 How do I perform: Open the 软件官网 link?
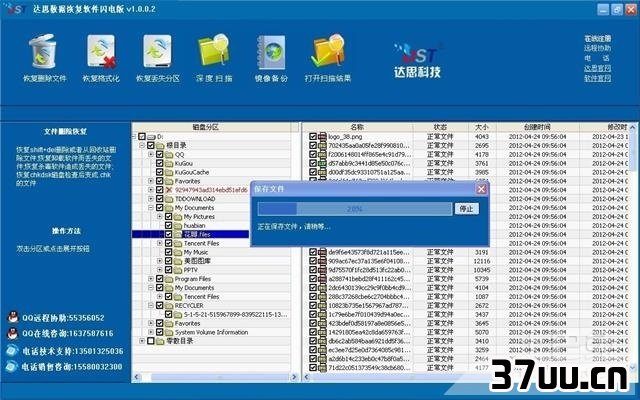point(597,78)
